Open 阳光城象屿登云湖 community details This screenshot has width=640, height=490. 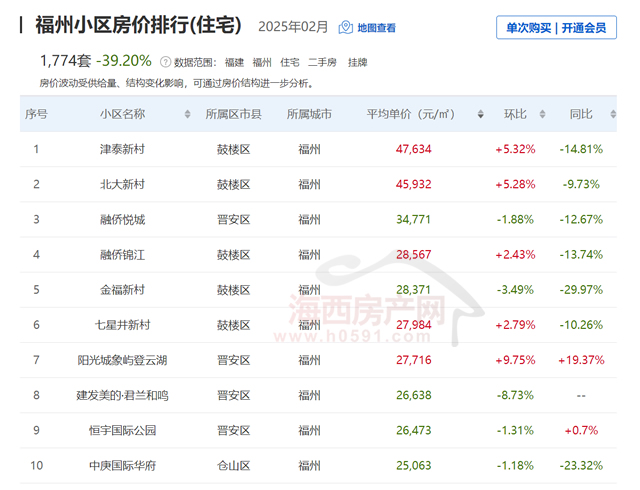coord(122,360)
